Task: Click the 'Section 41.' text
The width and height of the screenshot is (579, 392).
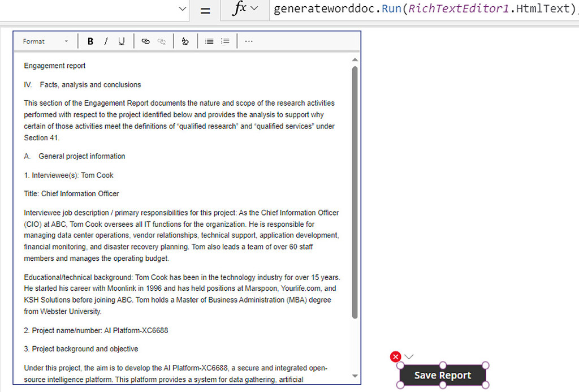Action: [x=42, y=138]
